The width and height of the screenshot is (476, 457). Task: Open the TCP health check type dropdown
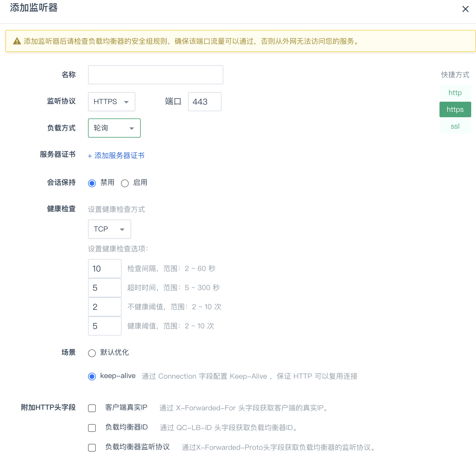pyautogui.click(x=110, y=229)
